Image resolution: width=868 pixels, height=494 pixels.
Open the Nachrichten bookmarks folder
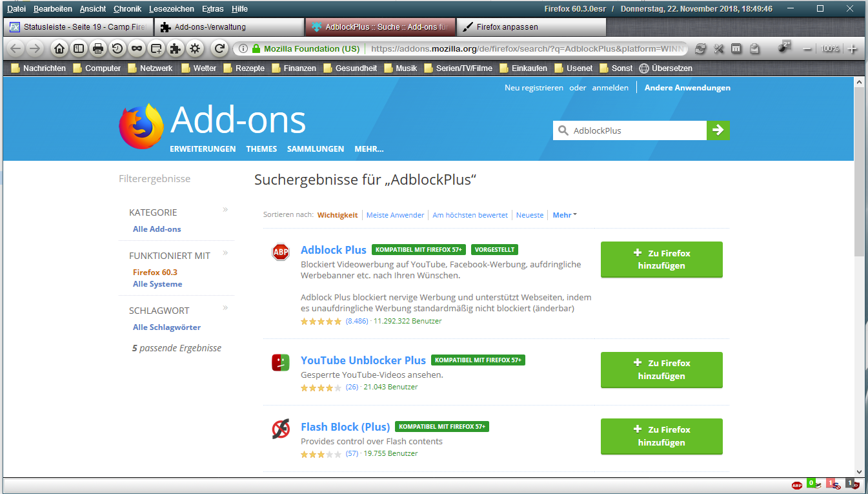(x=38, y=68)
